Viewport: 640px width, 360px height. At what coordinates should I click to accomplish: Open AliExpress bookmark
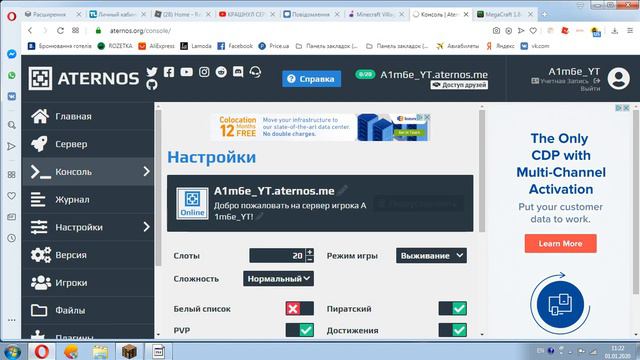pyautogui.click(x=156, y=46)
